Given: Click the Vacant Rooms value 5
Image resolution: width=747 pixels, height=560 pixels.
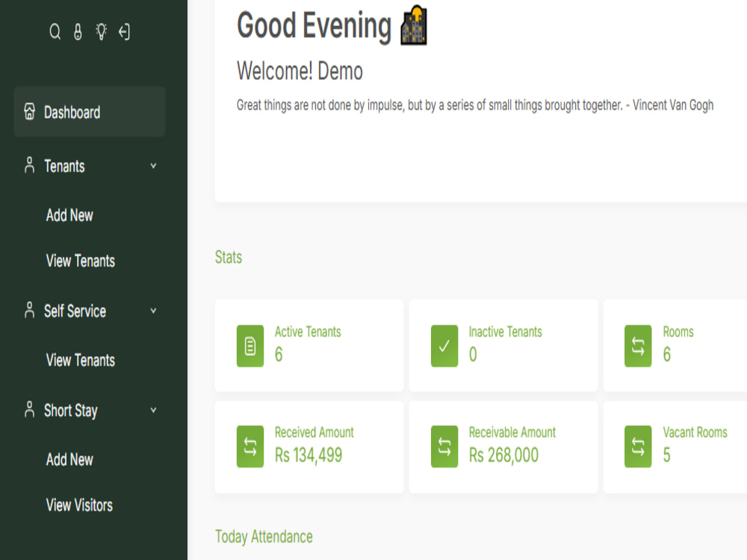Looking at the screenshot, I should coord(667,455).
